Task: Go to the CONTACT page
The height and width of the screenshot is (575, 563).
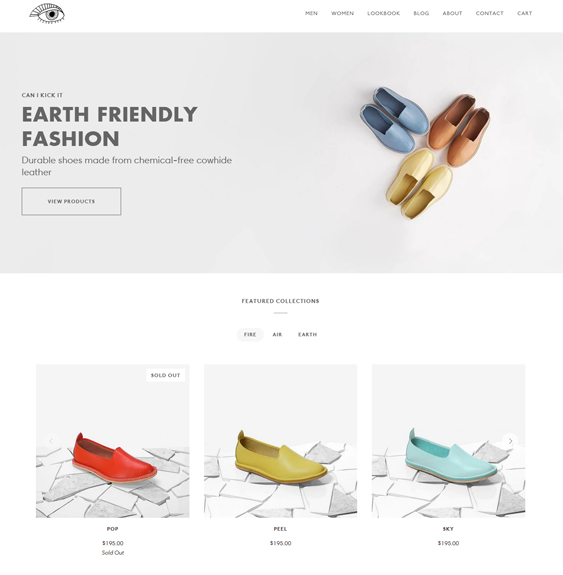Action: point(490,13)
